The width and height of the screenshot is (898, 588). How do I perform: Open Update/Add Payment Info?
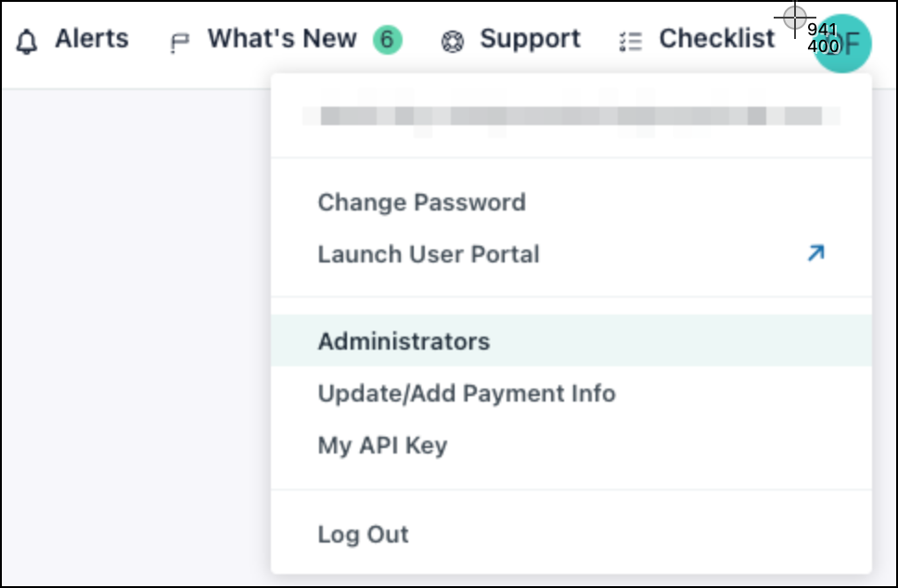pyautogui.click(x=467, y=393)
